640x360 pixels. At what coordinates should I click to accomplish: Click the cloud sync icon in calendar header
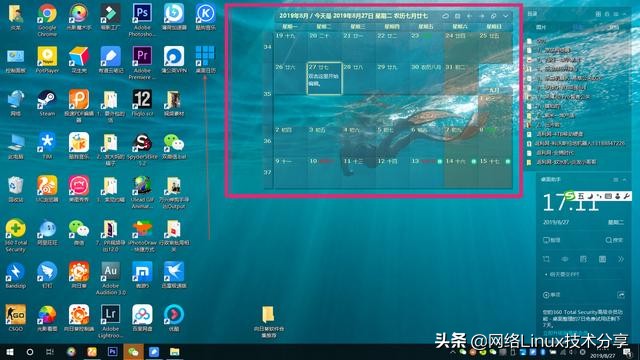pyautogui.click(x=445, y=16)
